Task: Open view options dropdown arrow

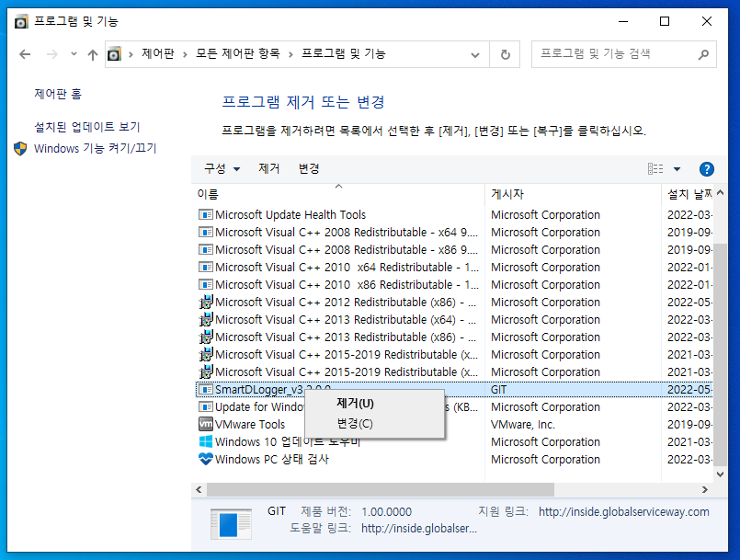Action: coord(677,169)
